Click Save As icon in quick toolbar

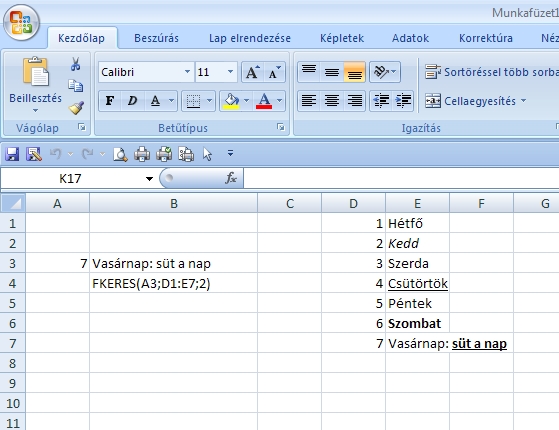(x=34, y=154)
